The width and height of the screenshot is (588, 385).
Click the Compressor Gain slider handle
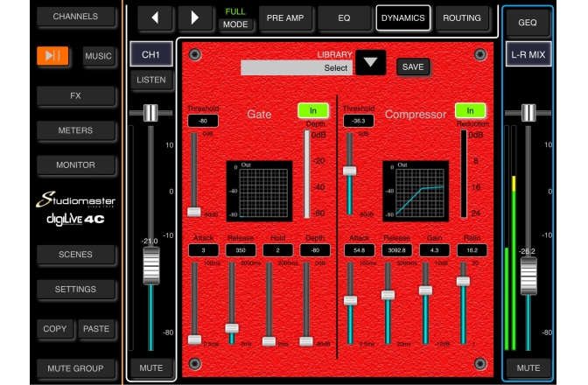point(425,290)
